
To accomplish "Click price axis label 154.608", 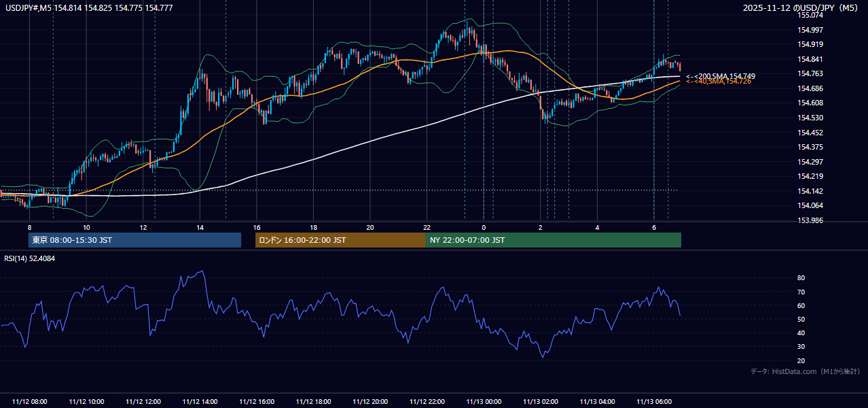I will coord(810,103).
